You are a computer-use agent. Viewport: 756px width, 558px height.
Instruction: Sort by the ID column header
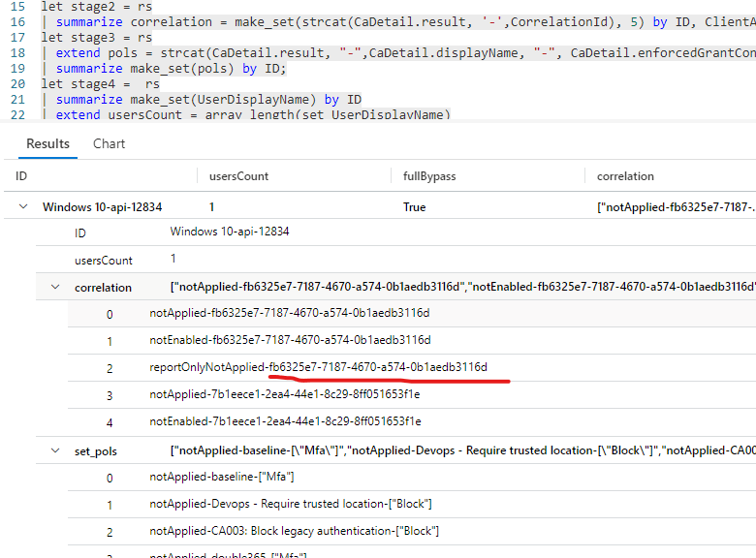[x=21, y=176]
